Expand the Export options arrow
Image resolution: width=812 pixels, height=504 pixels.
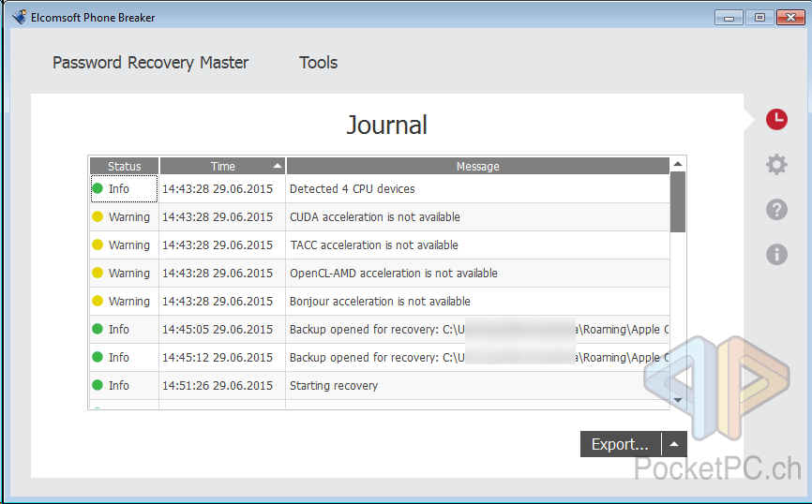[674, 444]
